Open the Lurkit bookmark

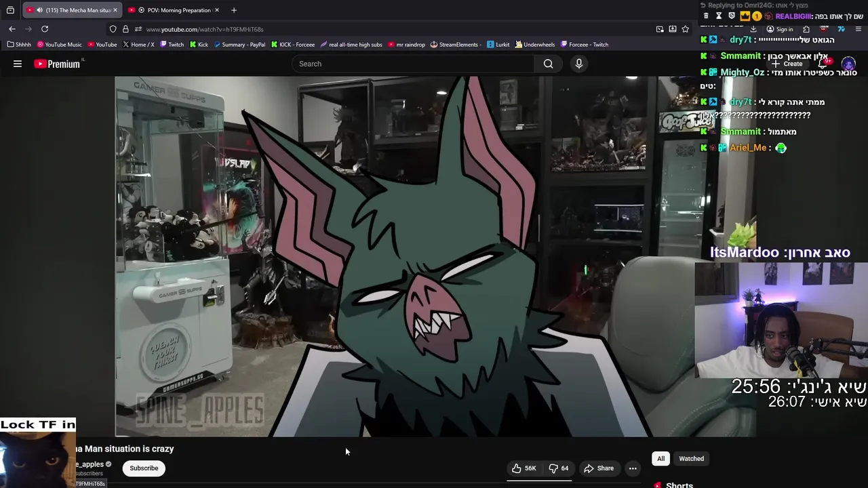(498, 45)
